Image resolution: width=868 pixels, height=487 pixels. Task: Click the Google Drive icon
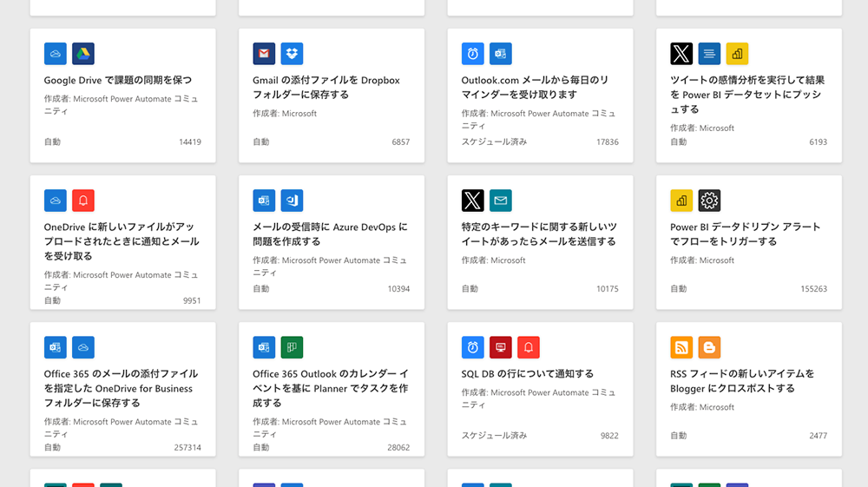tap(83, 54)
